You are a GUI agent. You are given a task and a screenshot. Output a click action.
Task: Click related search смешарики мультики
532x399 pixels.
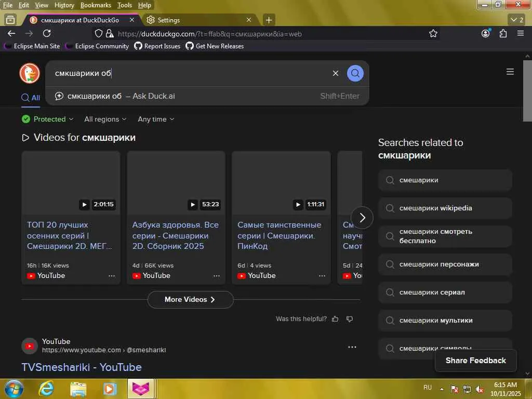point(445,320)
